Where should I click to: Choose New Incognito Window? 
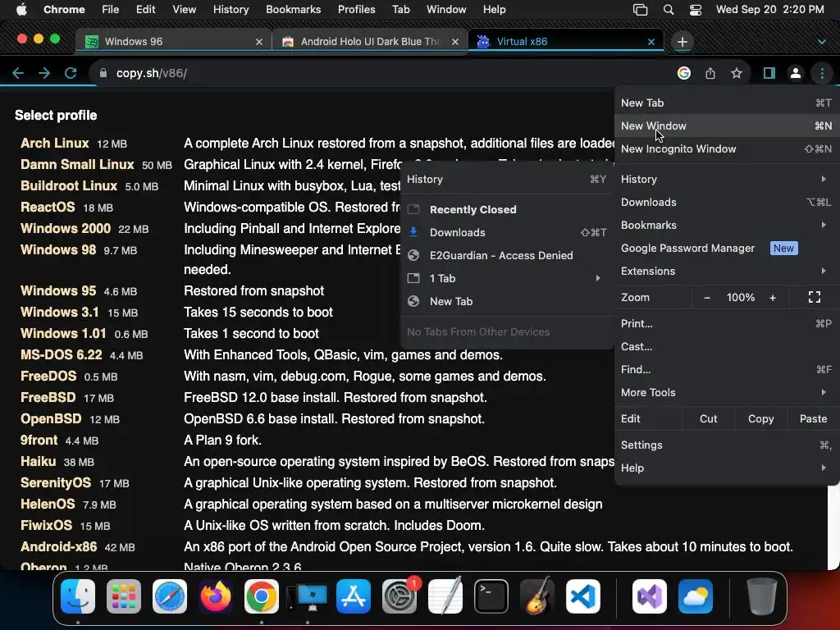pyautogui.click(x=727, y=149)
